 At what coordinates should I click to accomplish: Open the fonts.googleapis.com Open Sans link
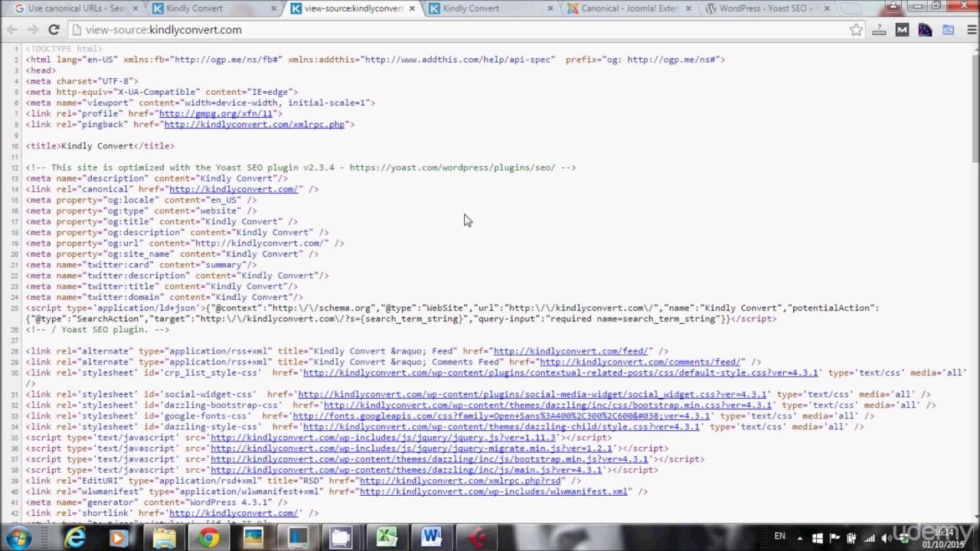click(501, 416)
